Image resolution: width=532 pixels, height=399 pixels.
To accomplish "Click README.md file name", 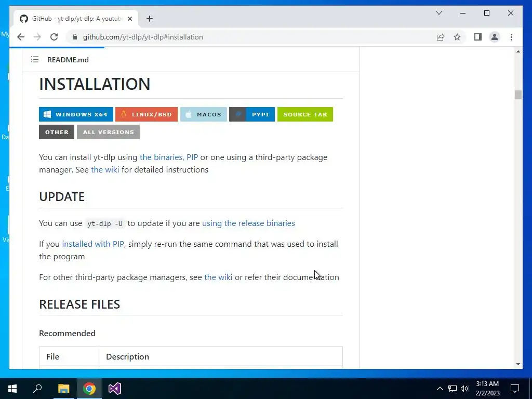I will click(x=68, y=60).
